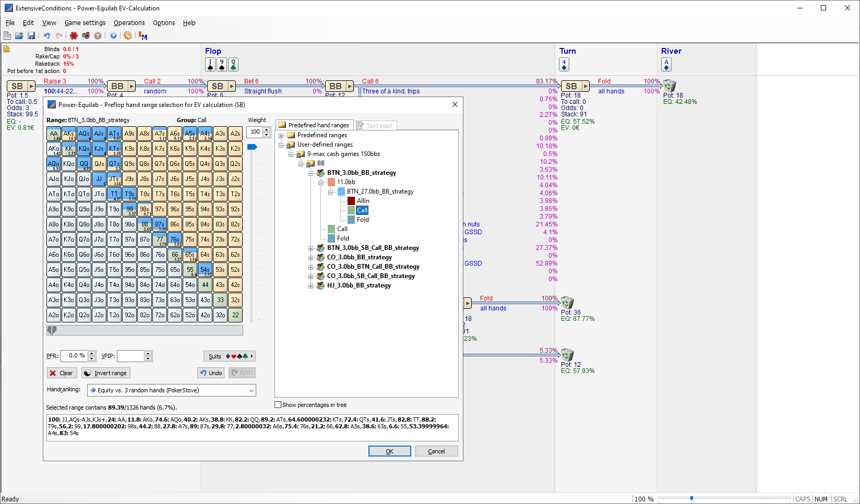Expand the Predefined ranges tree node
Image resolution: width=860 pixels, height=504 pixels.
coord(281,136)
